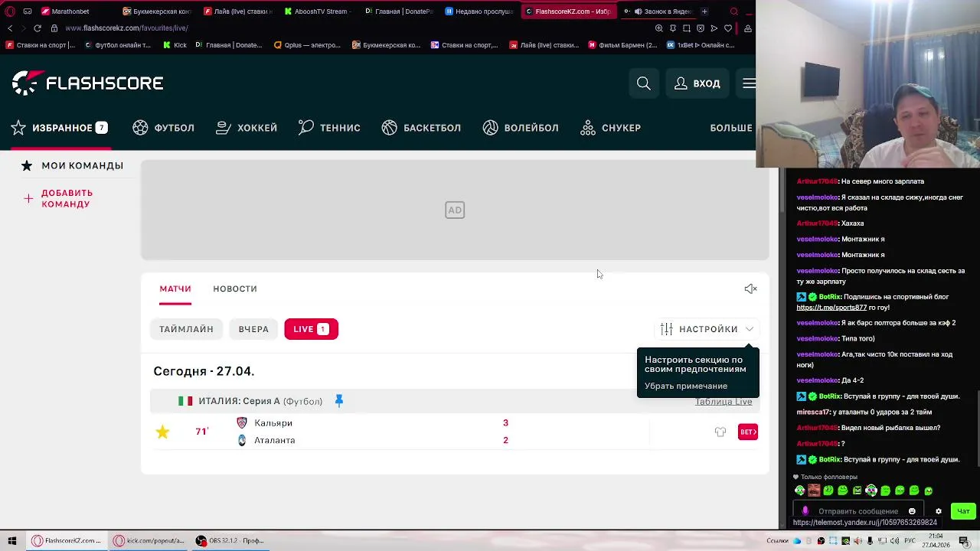The height and width of the screenshot is (551, 980).
Task: Open the Хоккей sport section
Action: coord(247,128)
